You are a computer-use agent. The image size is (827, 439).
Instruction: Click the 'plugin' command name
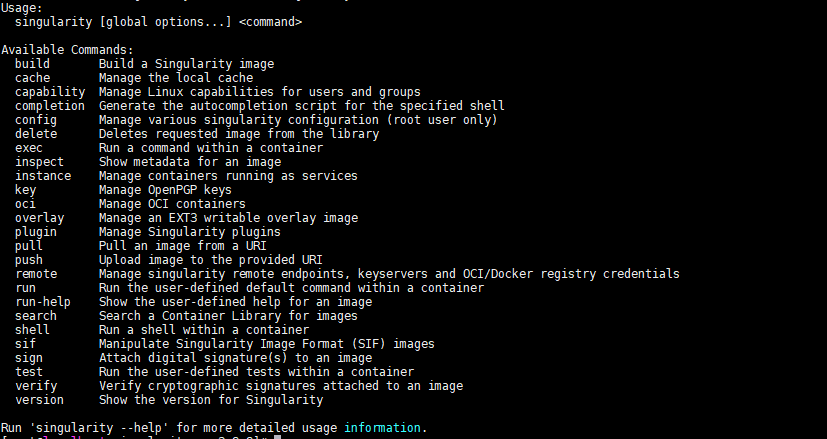36,232
